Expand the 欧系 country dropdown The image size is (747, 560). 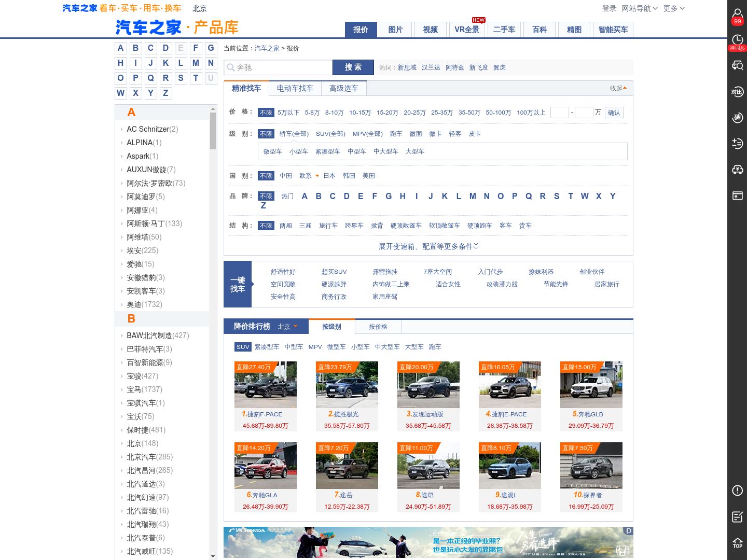click(309, 176)
